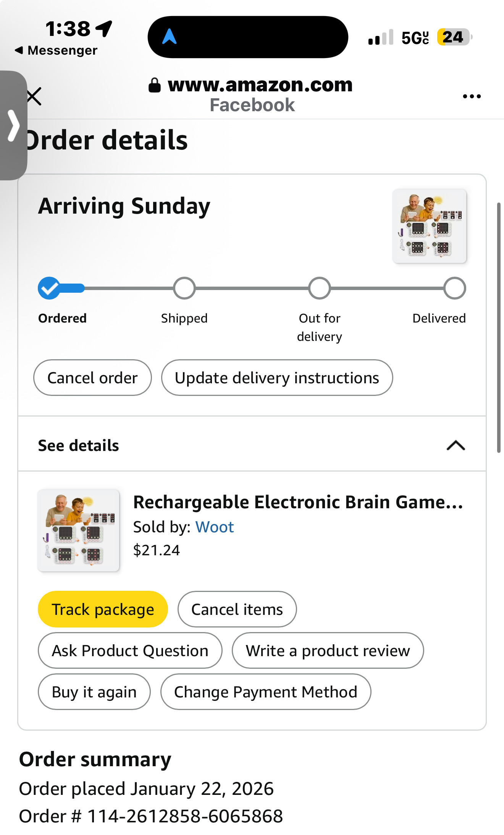Image resolution: width=504 pixels, height=835 pixels.
Task: Open the side drawer chevron handle
Action: coord(14,125)
